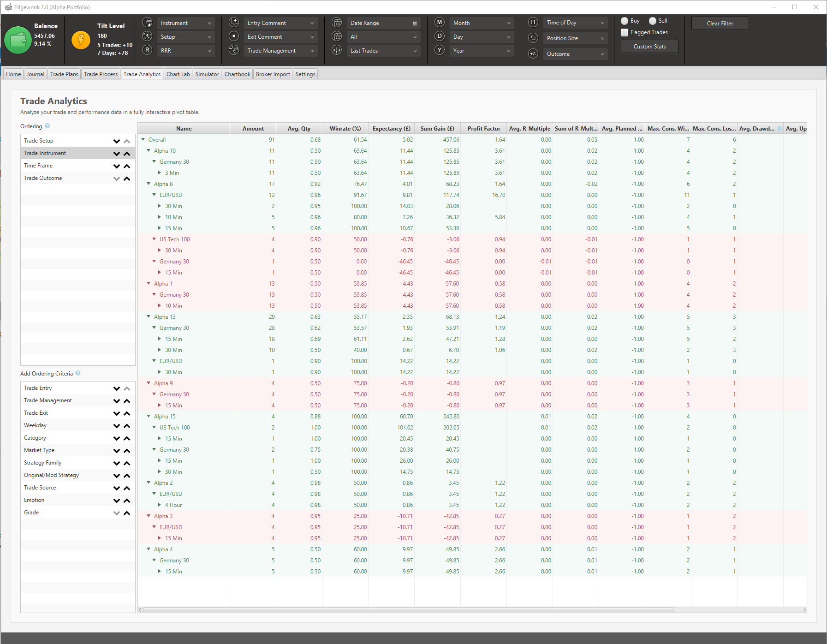Click the calendar icon beside All

click(337, 36)
